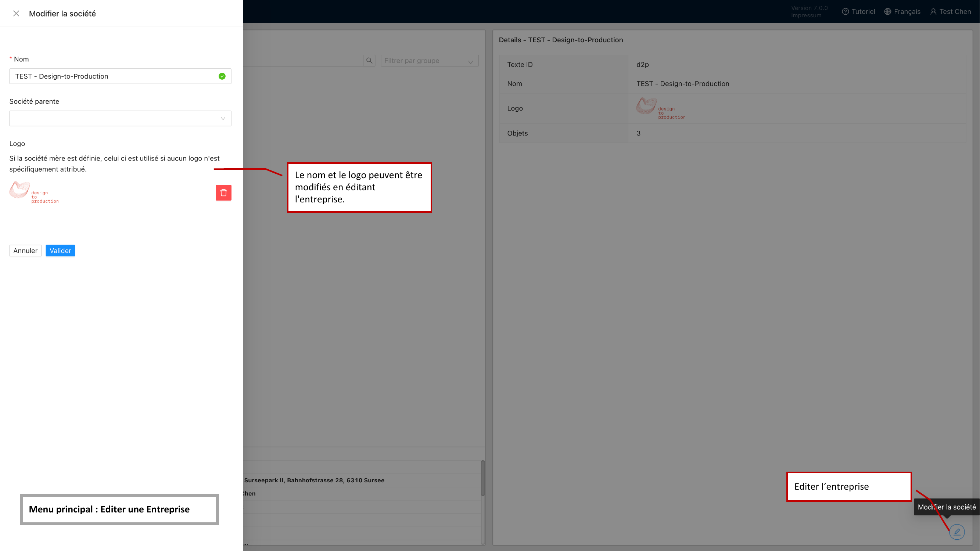Screen dimensions: 980x551
Task: Click the pencil icon to modify the company
Action: pos(958,532)
